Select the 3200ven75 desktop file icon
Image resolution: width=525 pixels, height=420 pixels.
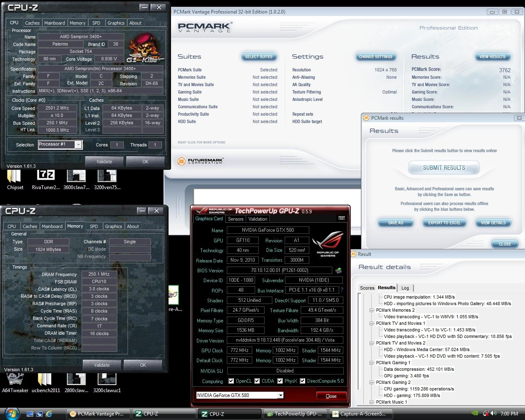pyautogui.click(x=107, y=180)
